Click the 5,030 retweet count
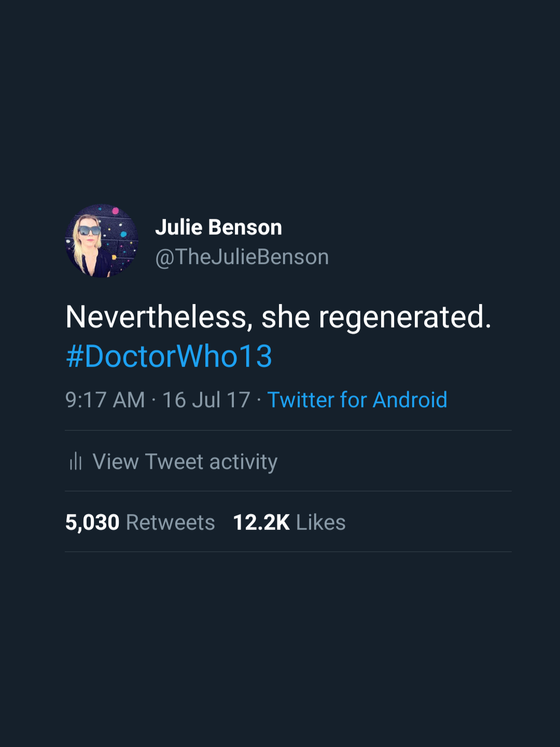560x747 pixels. (92, 522)
